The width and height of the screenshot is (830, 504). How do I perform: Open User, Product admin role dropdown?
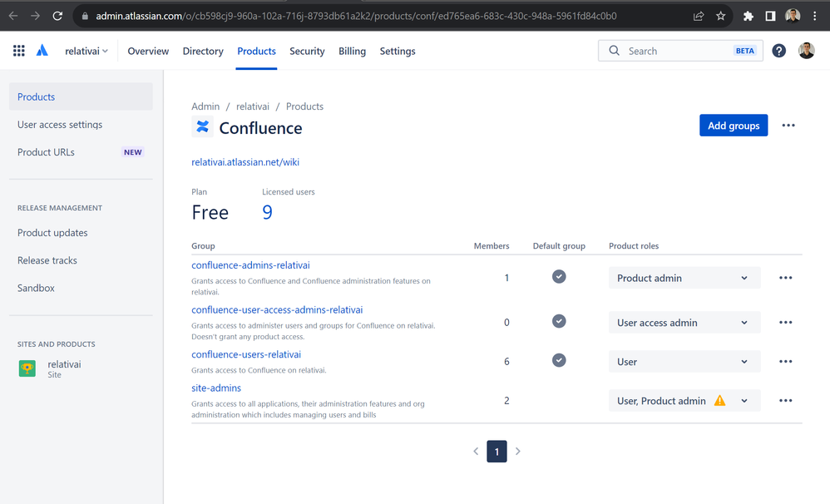pos(684,401)
